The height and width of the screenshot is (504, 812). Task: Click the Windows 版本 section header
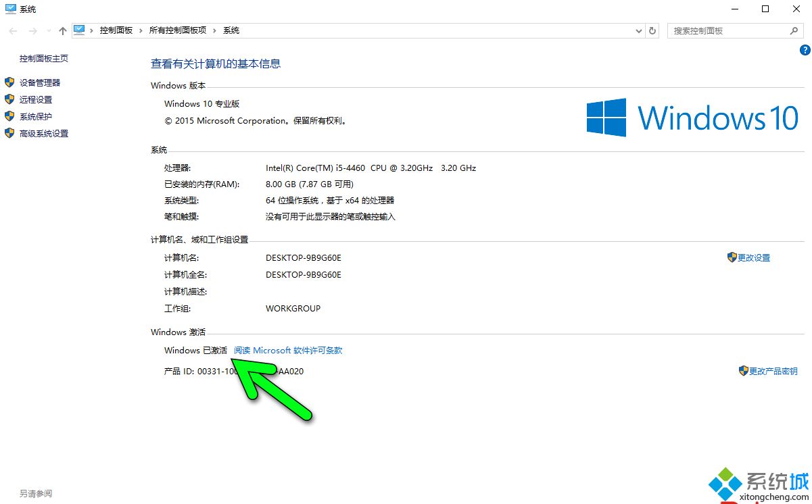tap(178, 86)
